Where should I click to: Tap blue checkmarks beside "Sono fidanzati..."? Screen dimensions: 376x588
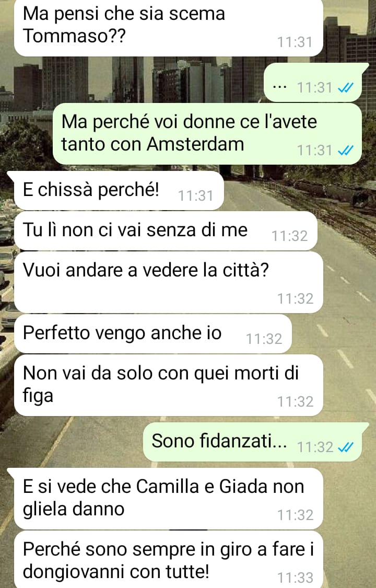tap(345, 447)
